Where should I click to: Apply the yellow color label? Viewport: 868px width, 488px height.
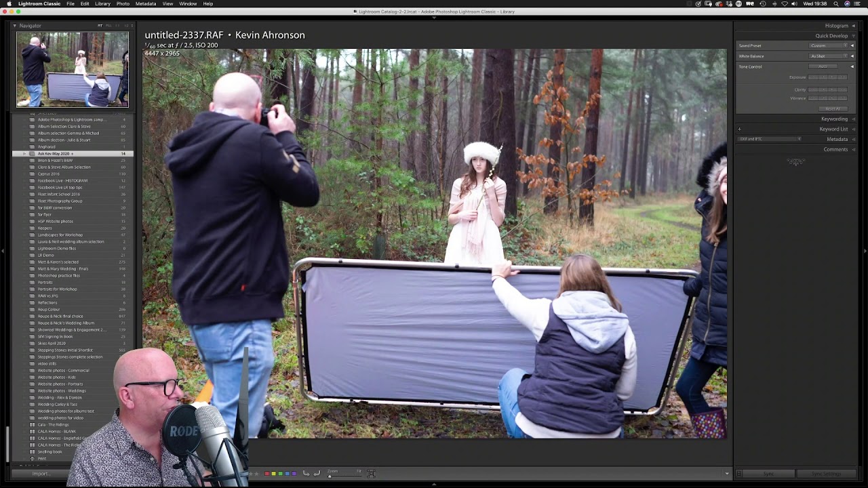click(x=273, y=474)
